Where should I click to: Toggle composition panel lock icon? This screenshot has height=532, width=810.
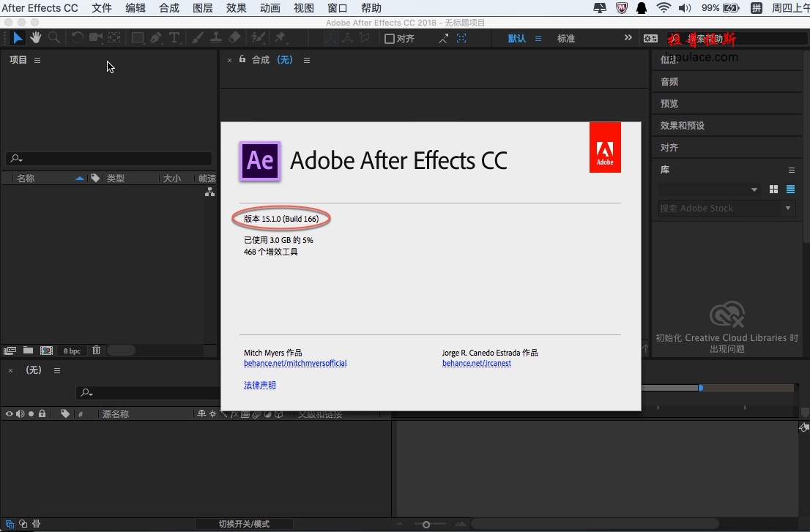(242, 59)
